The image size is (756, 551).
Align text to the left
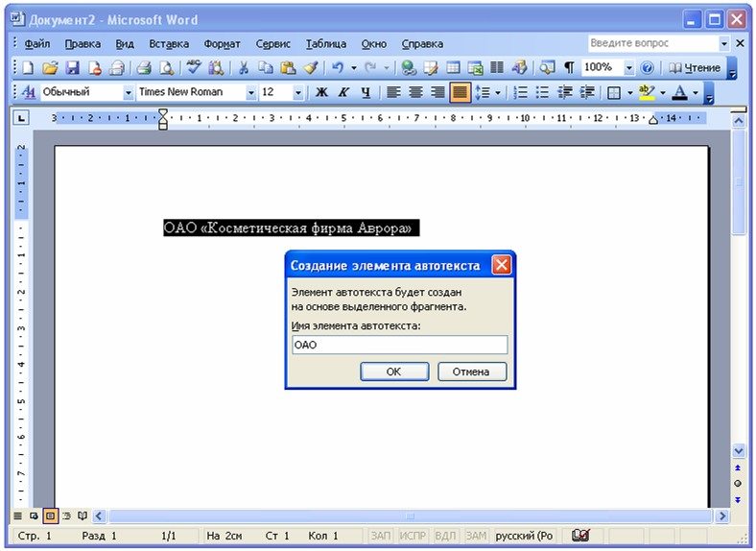393,91
